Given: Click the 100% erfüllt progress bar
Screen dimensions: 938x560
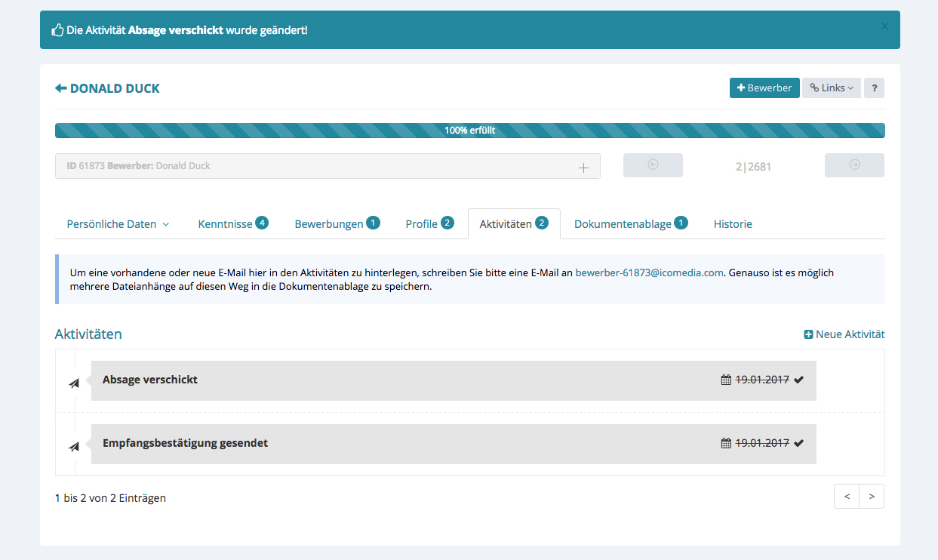Looking at the screenshot, I should (x=469, y=131).
